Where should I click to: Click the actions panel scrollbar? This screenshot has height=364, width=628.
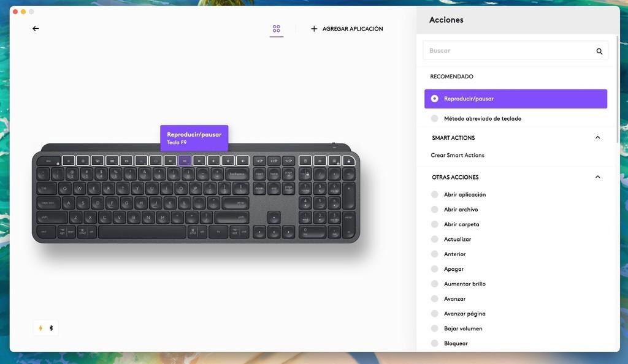click(617, 88)
